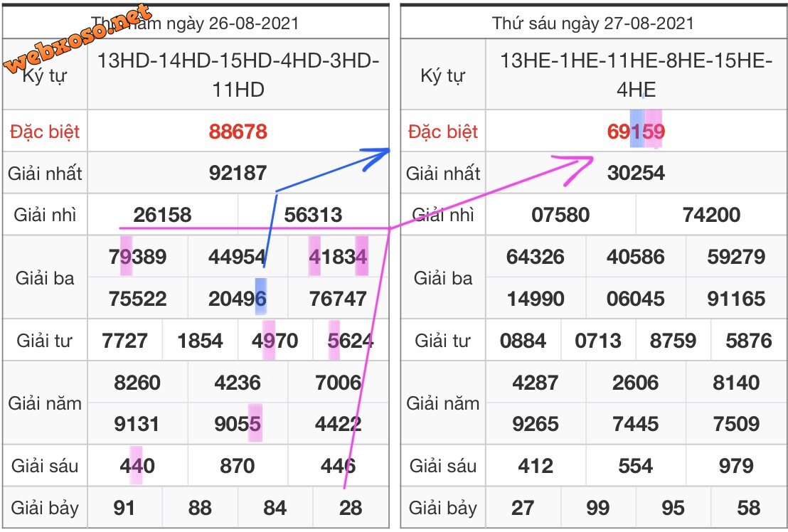Click sixth prize number 446
The width and height of the screenshot is (788, 532).
(339, 466)
